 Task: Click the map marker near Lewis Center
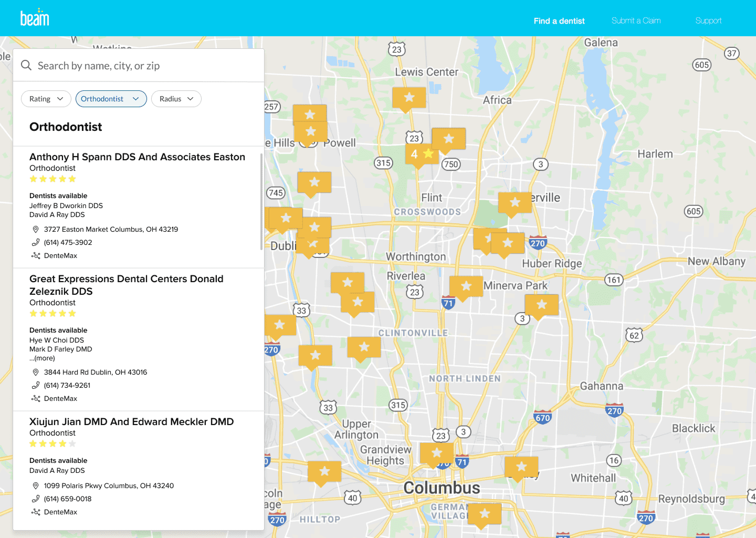tap(409, 96)
